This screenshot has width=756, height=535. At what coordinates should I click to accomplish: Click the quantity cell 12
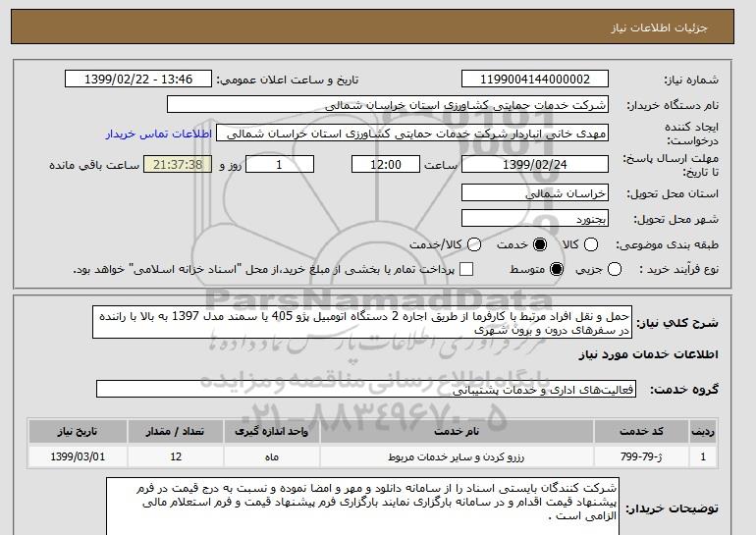pyautogui.click(x=176, y=456)
